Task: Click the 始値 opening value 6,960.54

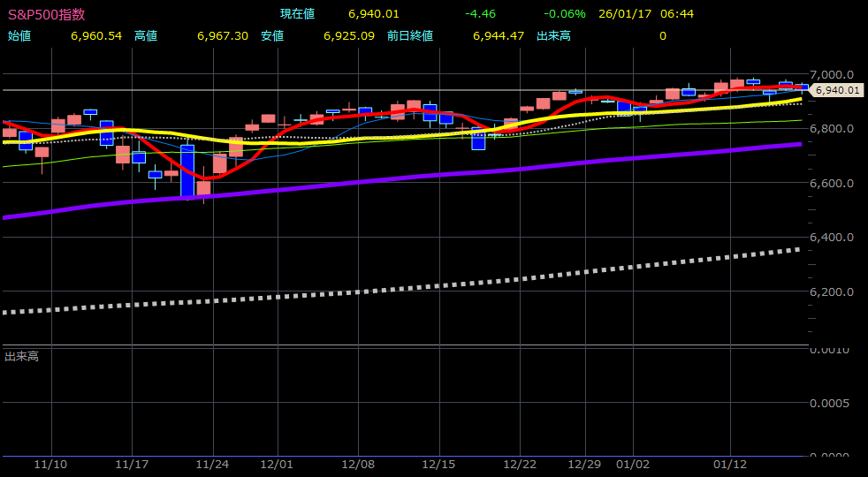Action: pyautogui.click(x=95, y=36)
